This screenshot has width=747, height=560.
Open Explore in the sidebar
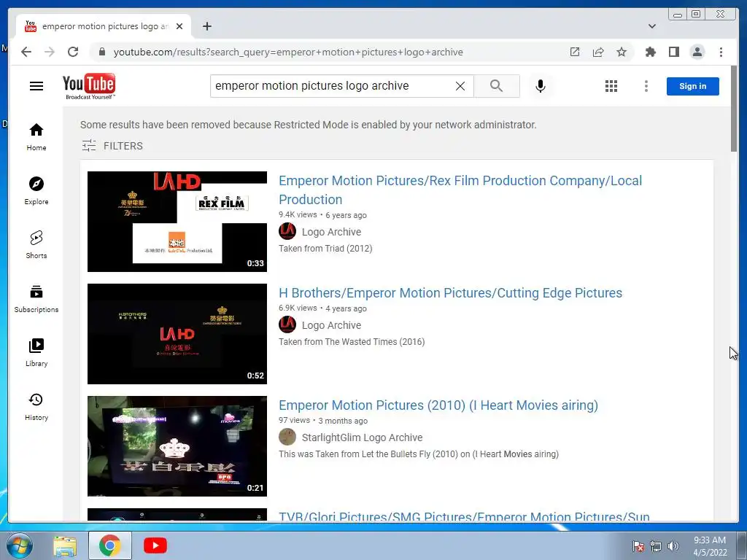click(x=36, y=191)
